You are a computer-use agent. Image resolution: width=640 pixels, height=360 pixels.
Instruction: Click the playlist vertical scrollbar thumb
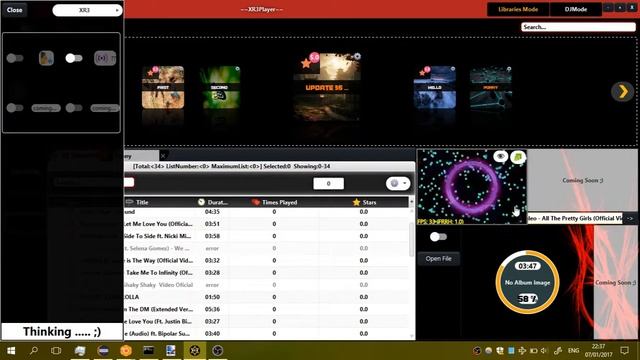point(411,239)
